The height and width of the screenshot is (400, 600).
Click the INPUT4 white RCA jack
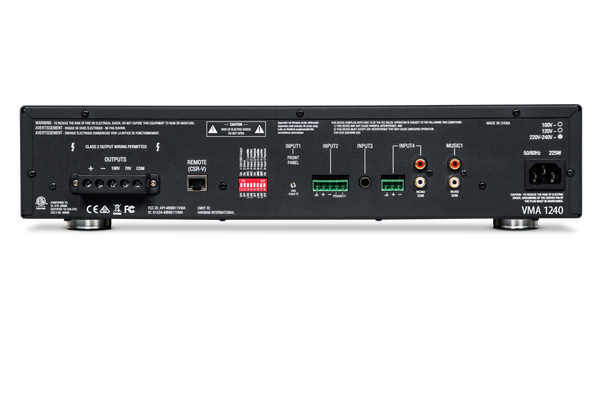[x=420, y=181]
